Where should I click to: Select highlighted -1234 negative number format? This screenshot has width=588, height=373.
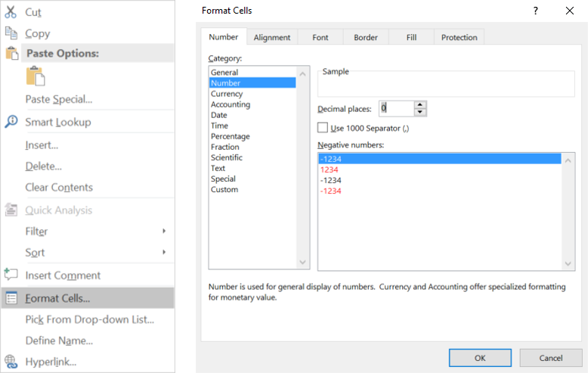440,159
